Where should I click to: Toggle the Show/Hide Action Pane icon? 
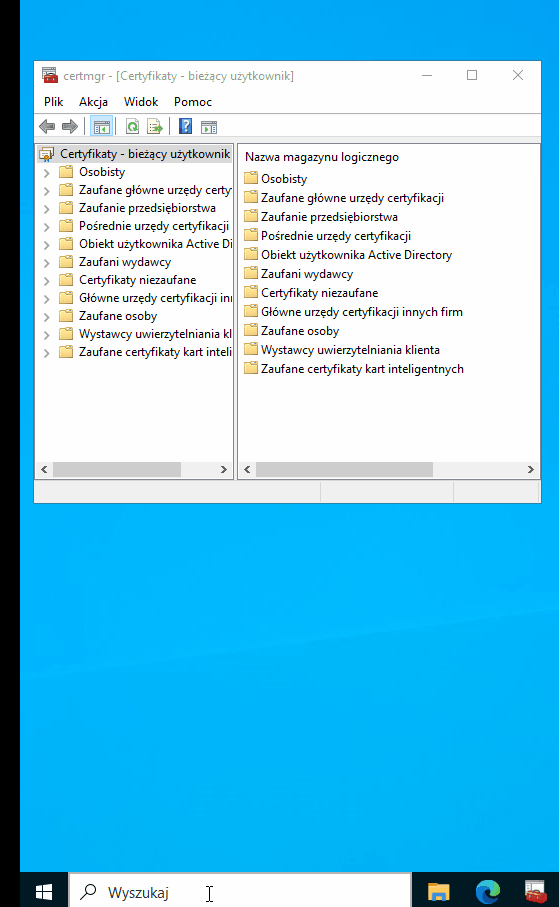pyautogui.click(x=209, y=127)
